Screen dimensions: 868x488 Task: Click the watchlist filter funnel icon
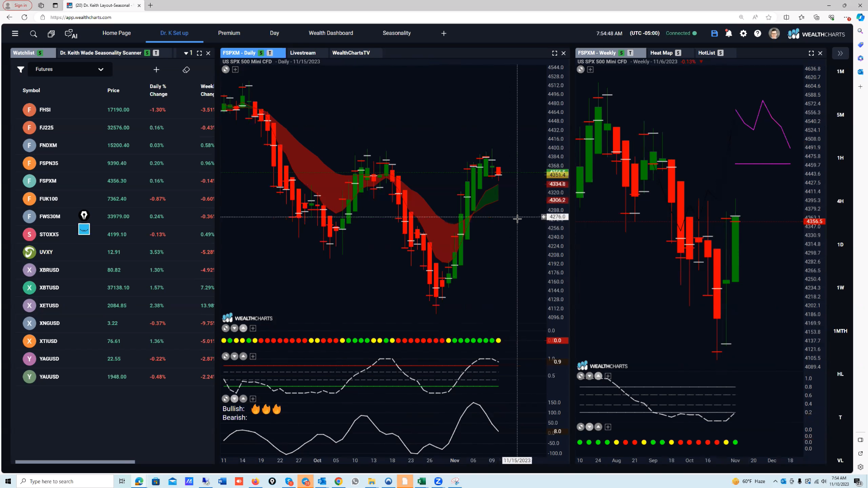point(20,69)
